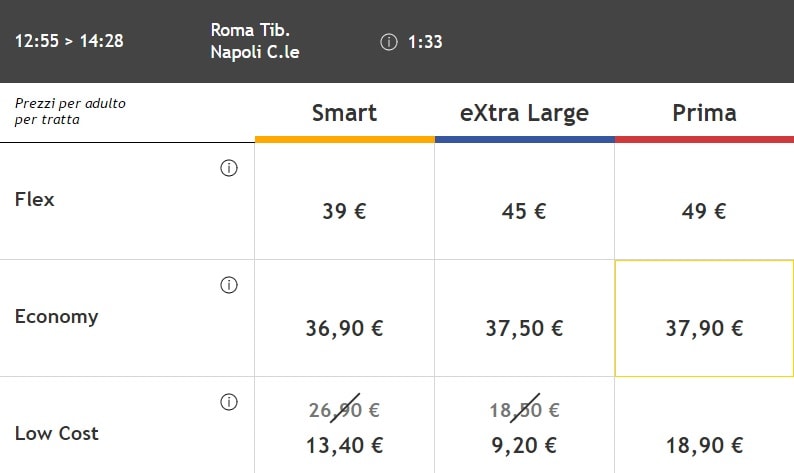Show info for the Low Cost fare

tap(228, 402)
